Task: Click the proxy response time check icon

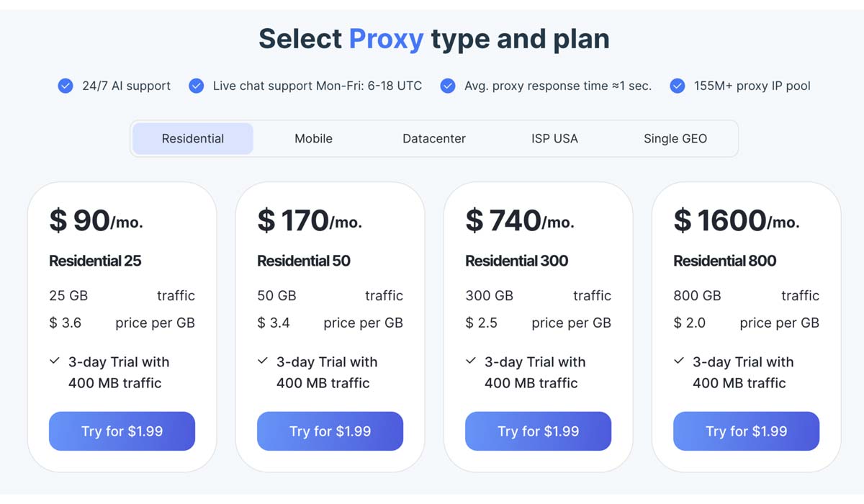Action: (448, 86)
